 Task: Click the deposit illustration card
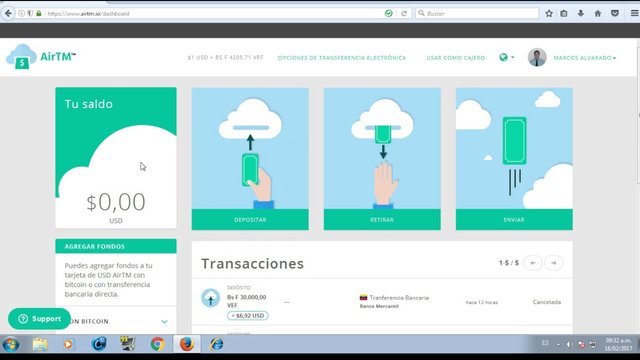coord(250,149)
